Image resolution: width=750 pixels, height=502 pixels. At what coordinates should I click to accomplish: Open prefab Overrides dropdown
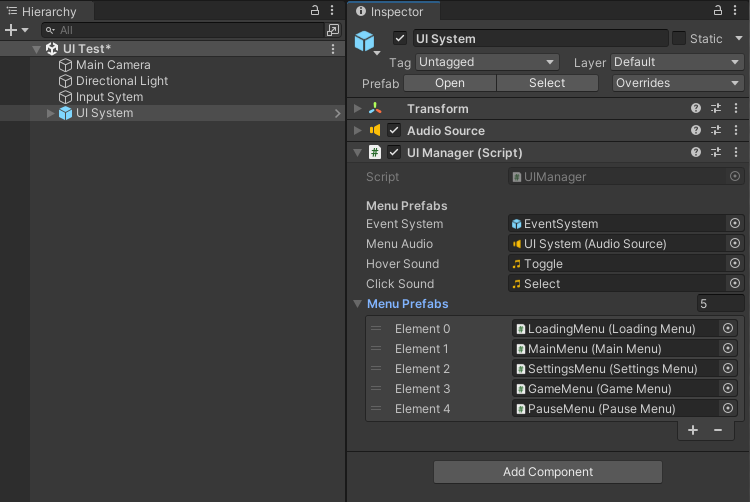pyautogui.click(x=677, y=83)
